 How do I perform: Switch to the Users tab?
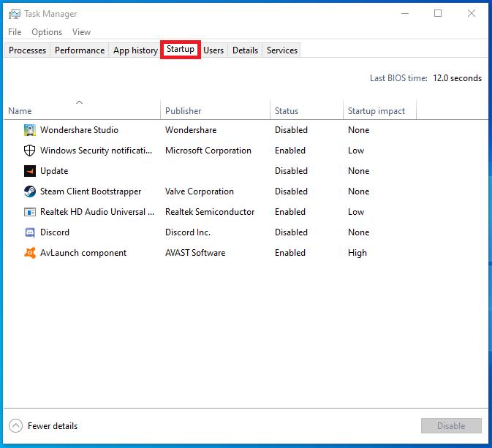click(213, 50)
